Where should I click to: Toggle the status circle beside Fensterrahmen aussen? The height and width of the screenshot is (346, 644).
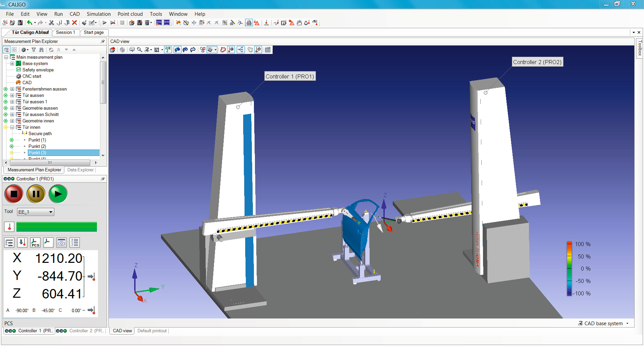point(6,89)
